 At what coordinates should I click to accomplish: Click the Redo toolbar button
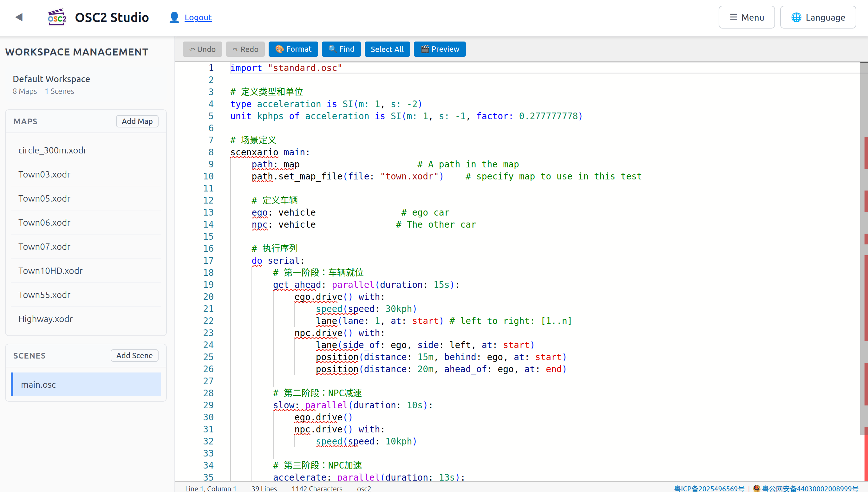[x=245, y=49]
